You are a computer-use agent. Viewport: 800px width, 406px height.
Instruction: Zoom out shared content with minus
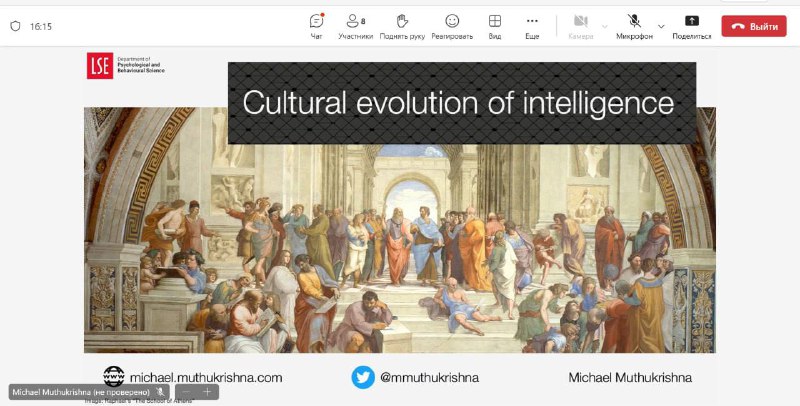coord(186,392)
